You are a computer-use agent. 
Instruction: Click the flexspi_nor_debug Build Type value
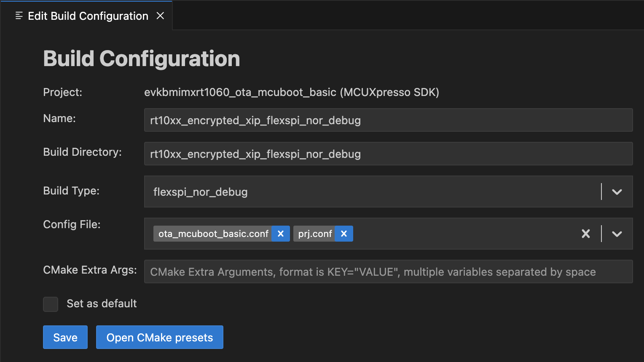point(201,192)
